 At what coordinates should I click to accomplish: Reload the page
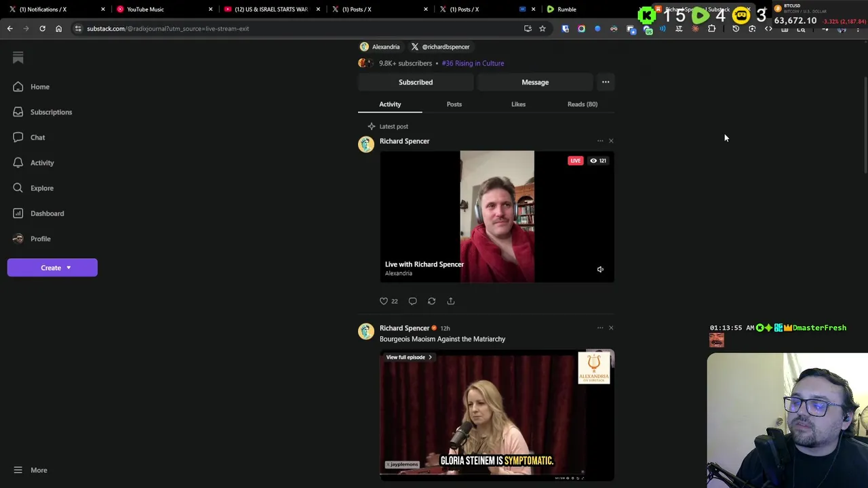42,28
